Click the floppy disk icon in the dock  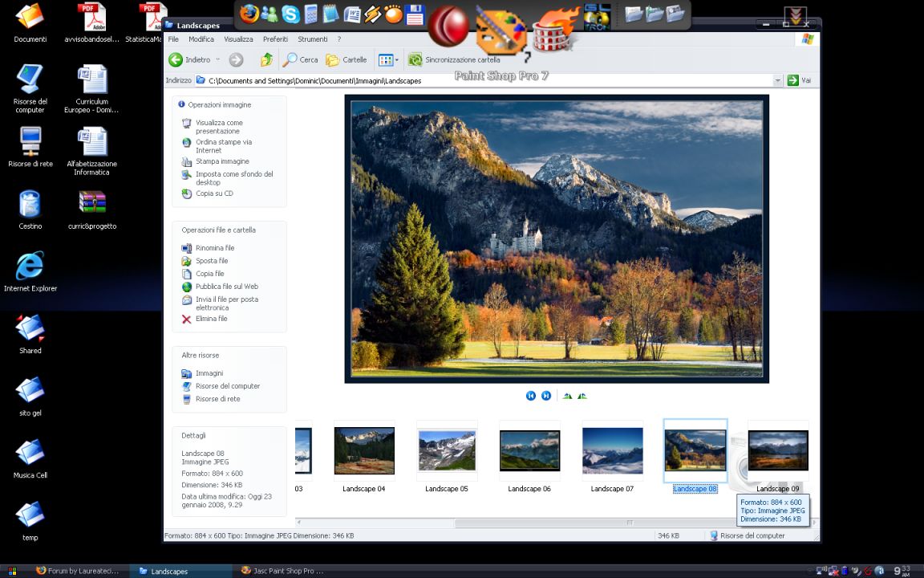click(x=415, y=14)
